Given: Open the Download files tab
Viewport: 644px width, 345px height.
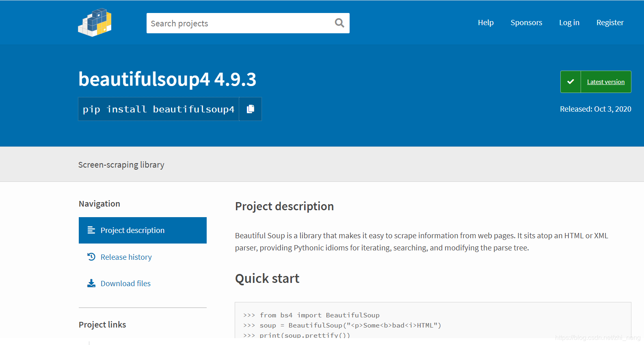Looking at the screenshot, I should 125,283.
